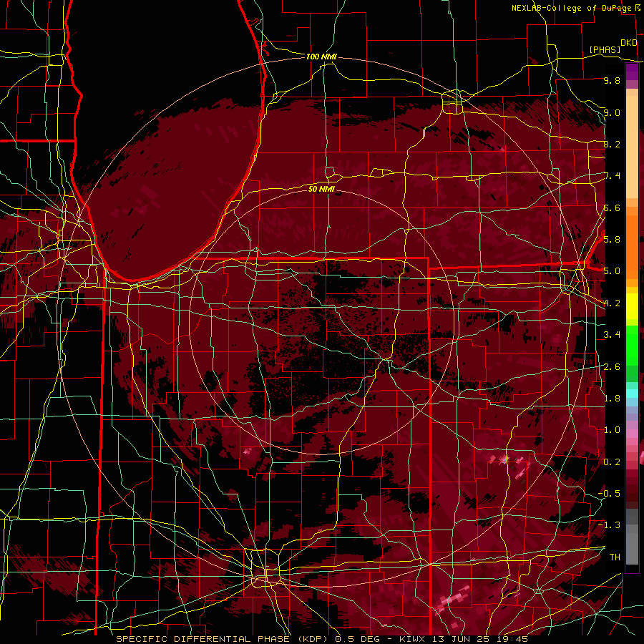Click the 9.0 scale value
The width and height of the screenshot is (644, 644).
[x=612, y=112]
